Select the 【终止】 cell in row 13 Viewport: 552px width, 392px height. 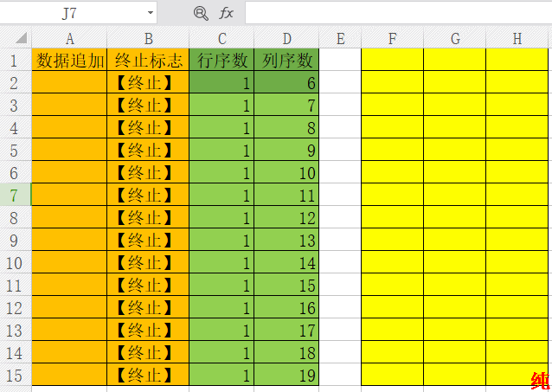coord(148,330)
